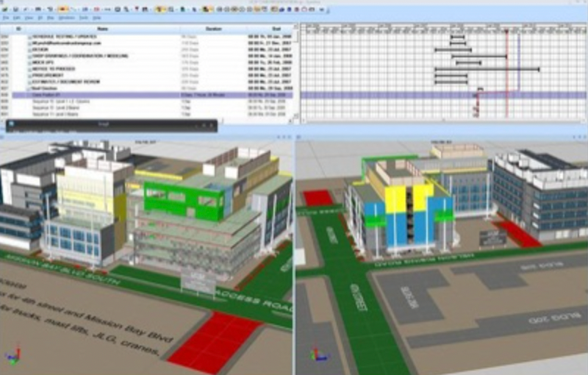Select the MOCK UPS task name

coord(43,63)
